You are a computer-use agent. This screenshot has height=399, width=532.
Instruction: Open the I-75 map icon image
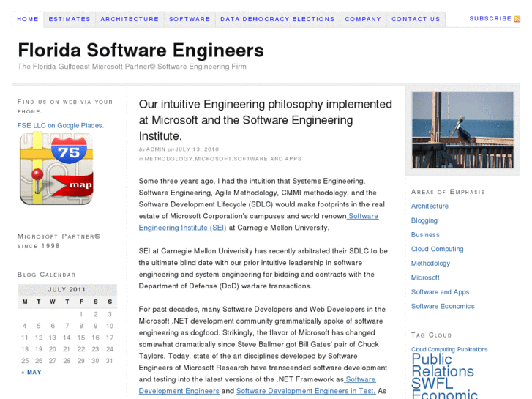(x=56, y=169)
